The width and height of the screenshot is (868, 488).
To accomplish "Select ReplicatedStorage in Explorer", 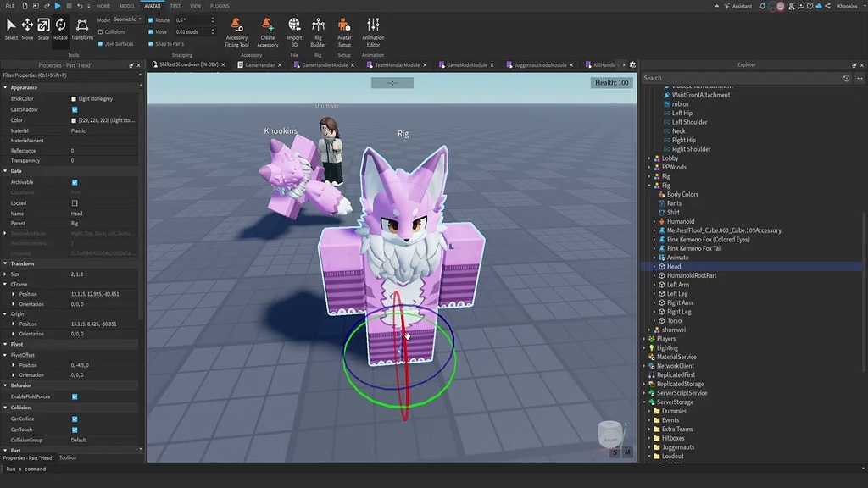I will point(681,384).
